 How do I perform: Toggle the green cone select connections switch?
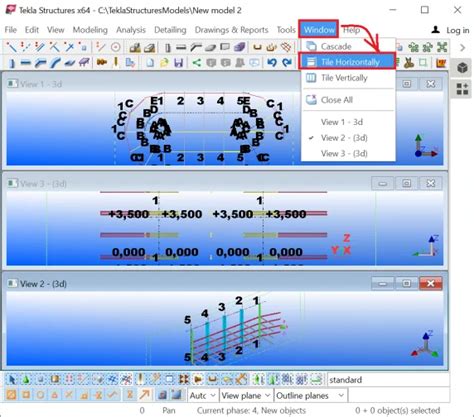[26, 380]
